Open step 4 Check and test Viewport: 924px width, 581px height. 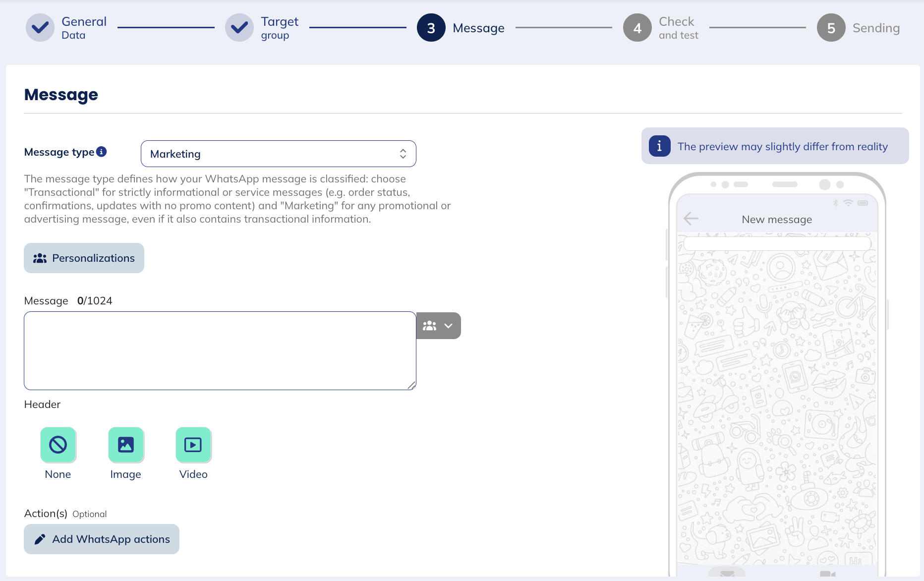click(678, 28)
